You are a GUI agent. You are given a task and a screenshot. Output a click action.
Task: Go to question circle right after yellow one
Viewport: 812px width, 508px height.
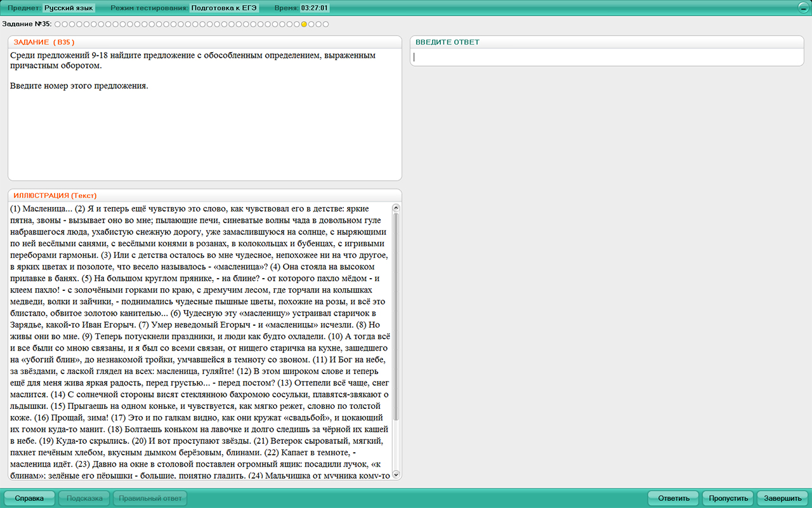tap(311, 24)
